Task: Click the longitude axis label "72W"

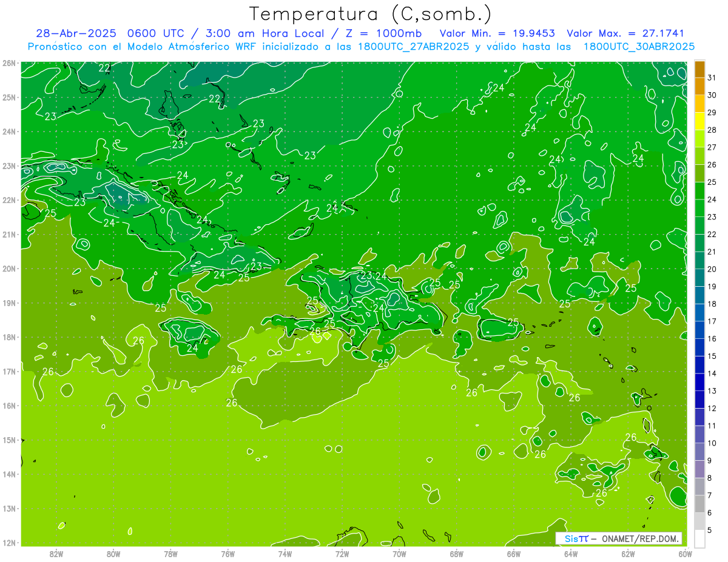Action: 342,554
